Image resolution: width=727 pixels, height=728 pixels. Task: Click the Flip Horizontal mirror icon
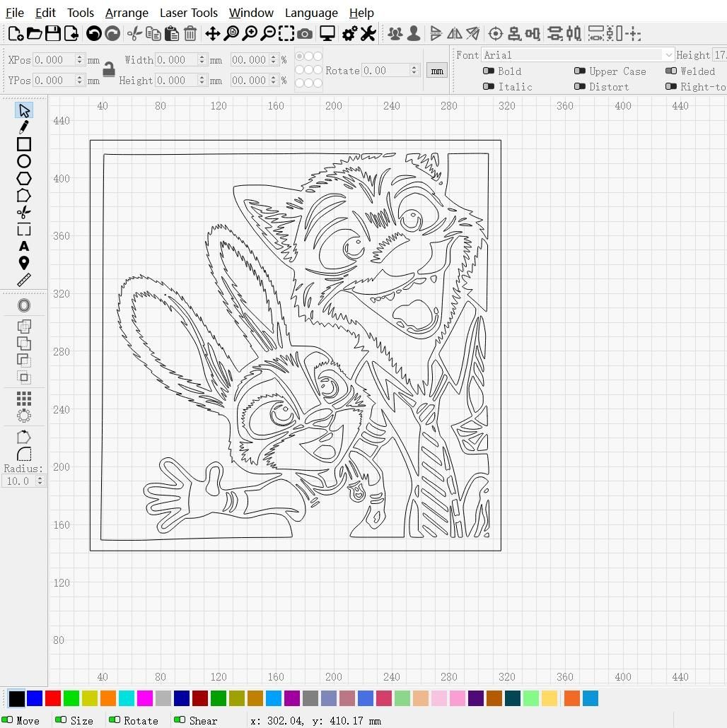coord(454,33)
